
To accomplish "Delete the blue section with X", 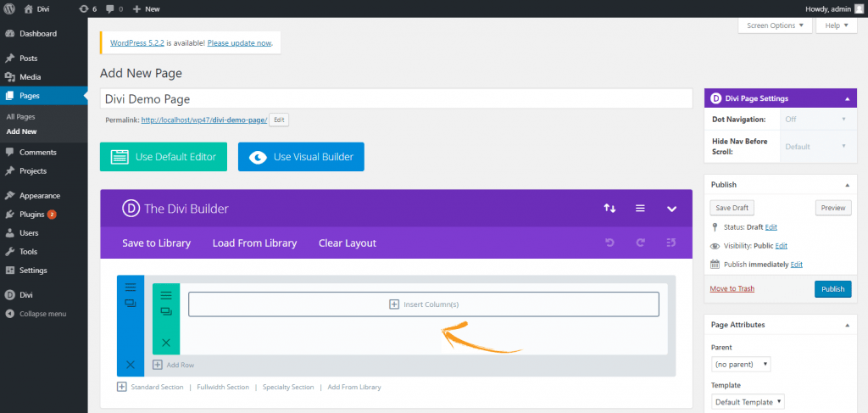I will (x=130, y=365).
